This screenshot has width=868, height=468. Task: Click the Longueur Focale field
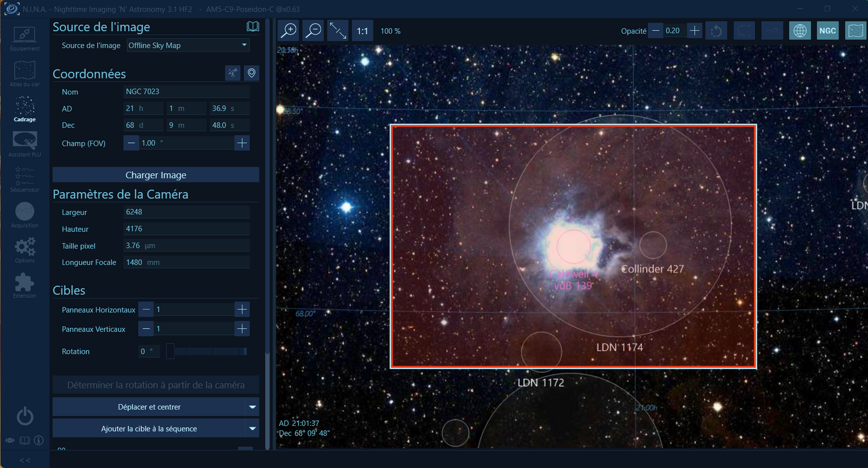(x=186, y=263)
